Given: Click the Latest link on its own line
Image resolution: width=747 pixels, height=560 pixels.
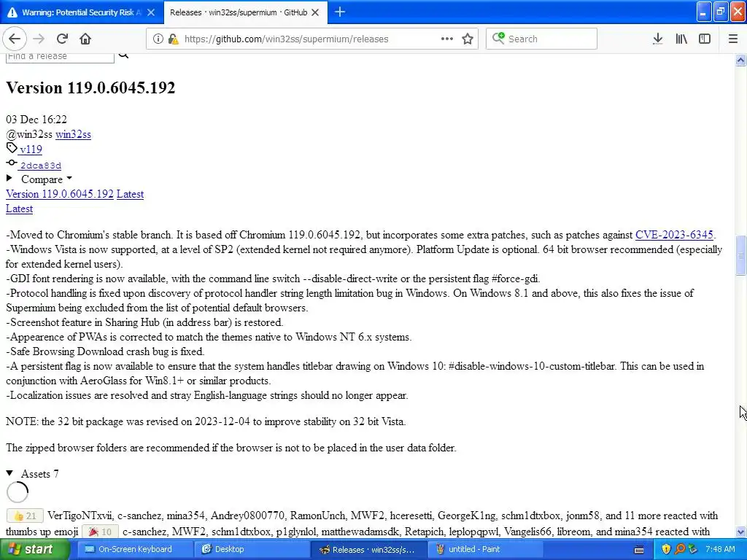Looking at the screenshot, I should (19, 209).
